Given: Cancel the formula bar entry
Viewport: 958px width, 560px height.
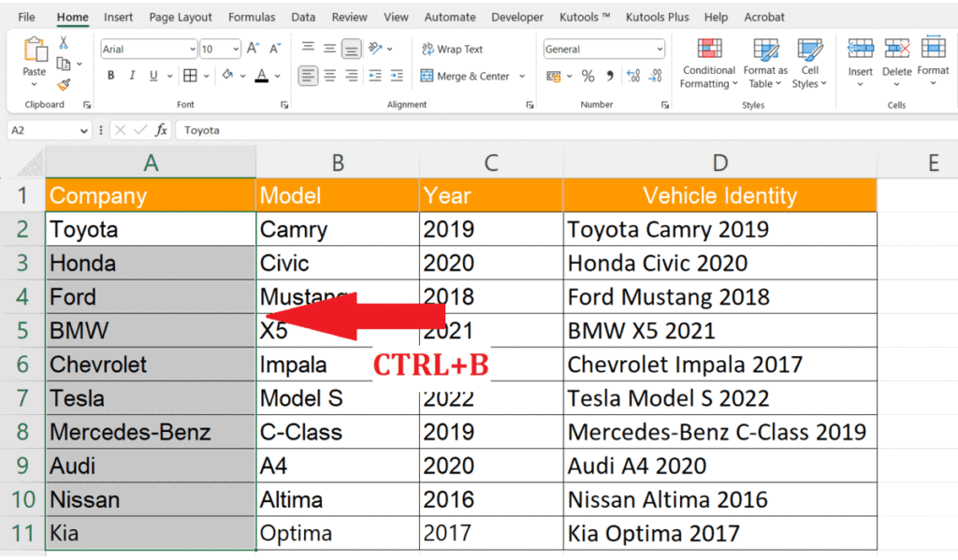Looking at the screenshot, I should click(x=121, y=130).
